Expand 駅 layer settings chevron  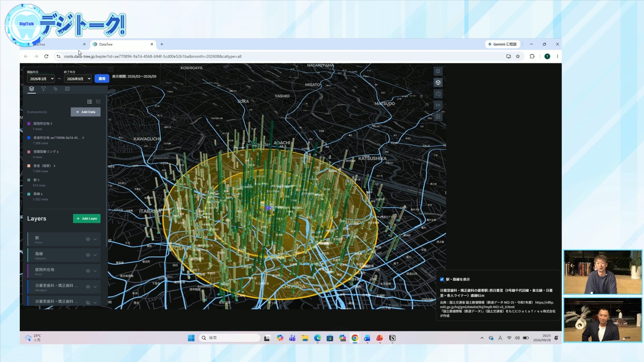pyautogui.click(x=95, y=239)
